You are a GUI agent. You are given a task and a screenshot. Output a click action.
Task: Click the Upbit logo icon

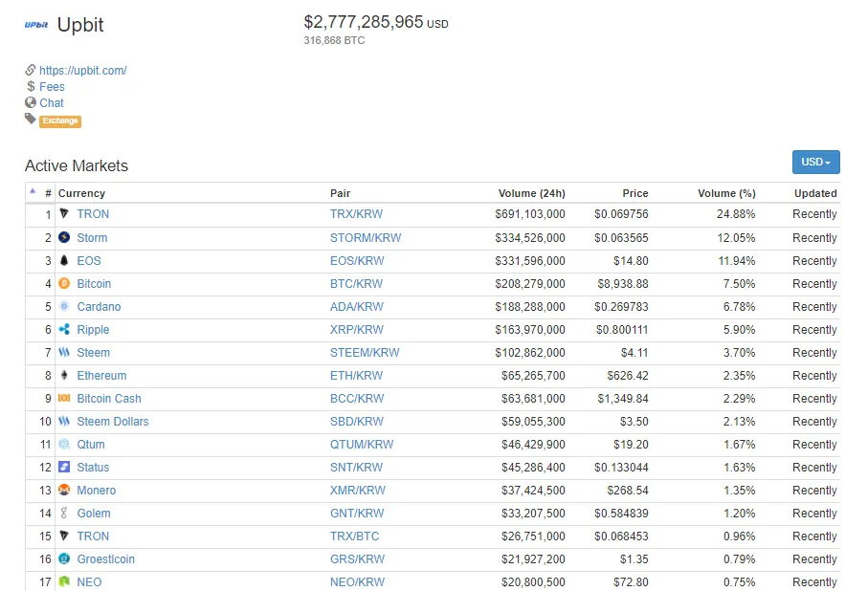click(36, 25)
